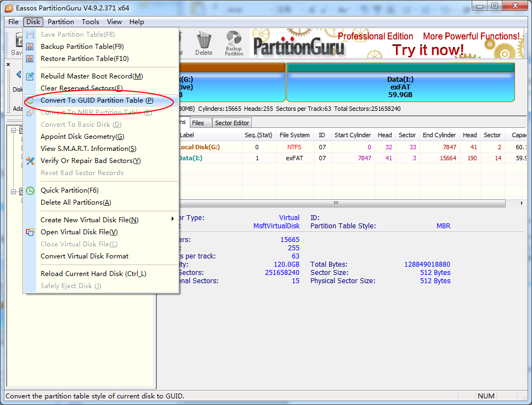Click the Verify Or Repair Bad Sectors icon

30,161
